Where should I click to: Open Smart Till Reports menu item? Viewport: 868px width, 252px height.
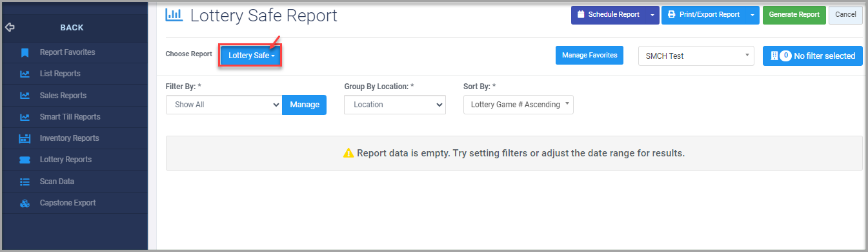(70, 117)
